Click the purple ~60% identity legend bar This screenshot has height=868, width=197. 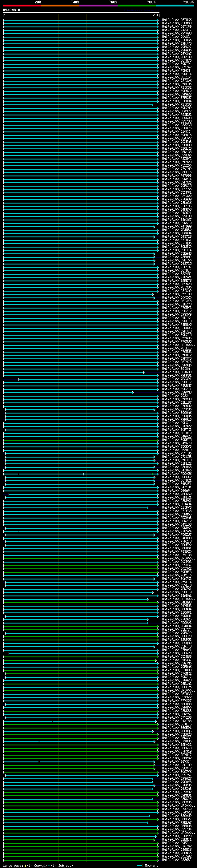click(x=99, y=6)
